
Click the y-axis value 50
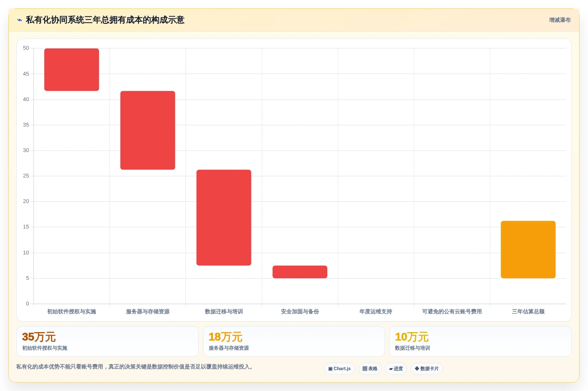pyautogui.click(x=26, y=48)
